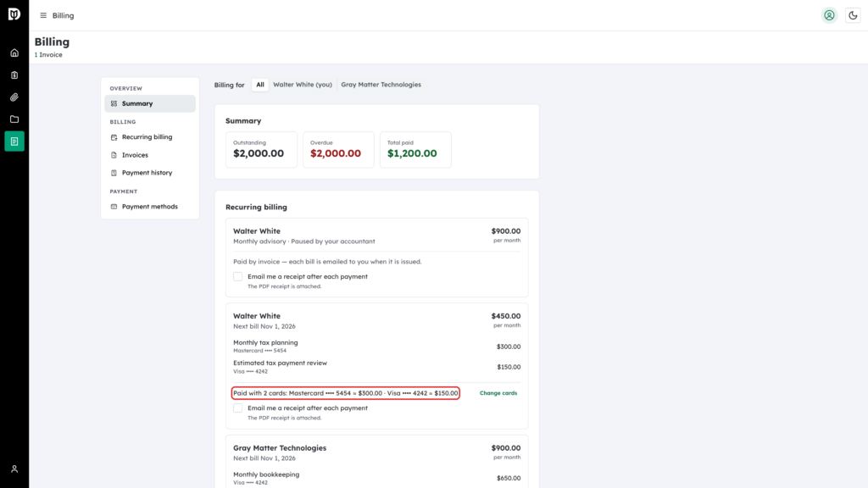
Task: Click the Gray Matter Technologies plan heading
Action: click(280, 448)
